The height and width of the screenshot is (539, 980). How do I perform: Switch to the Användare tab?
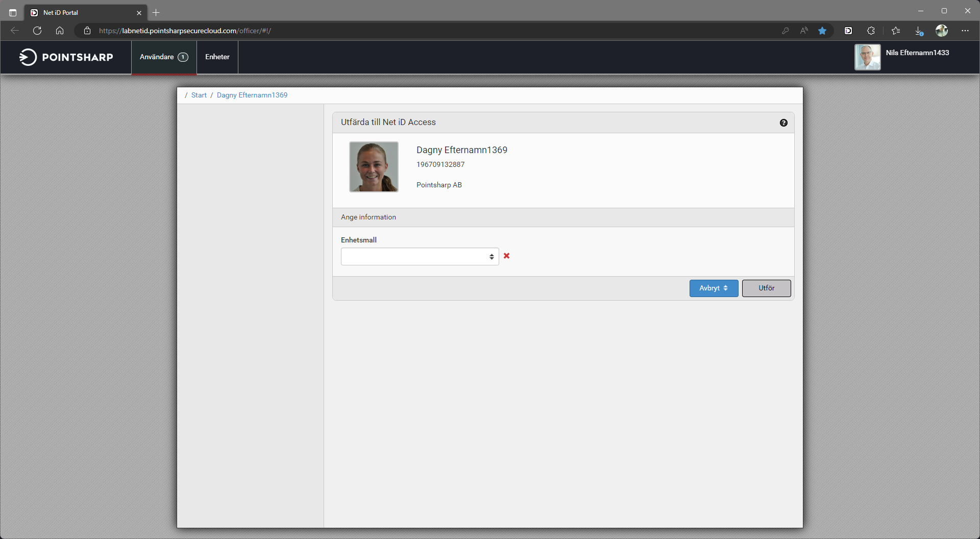164,57
